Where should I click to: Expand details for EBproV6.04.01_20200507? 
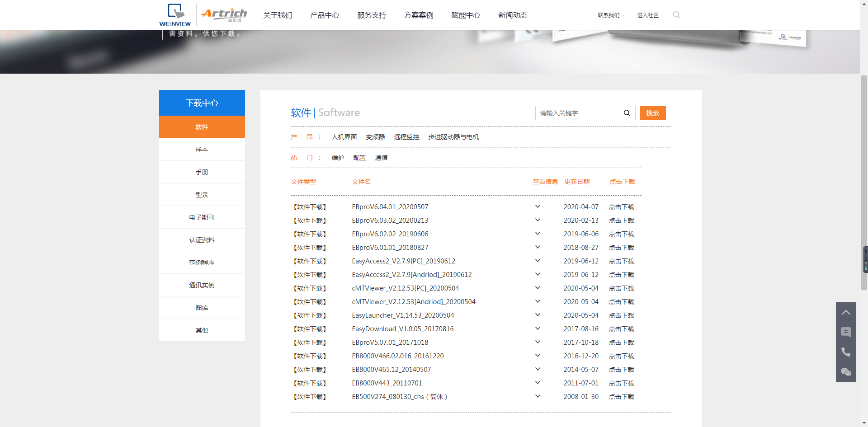coord(538,206)
